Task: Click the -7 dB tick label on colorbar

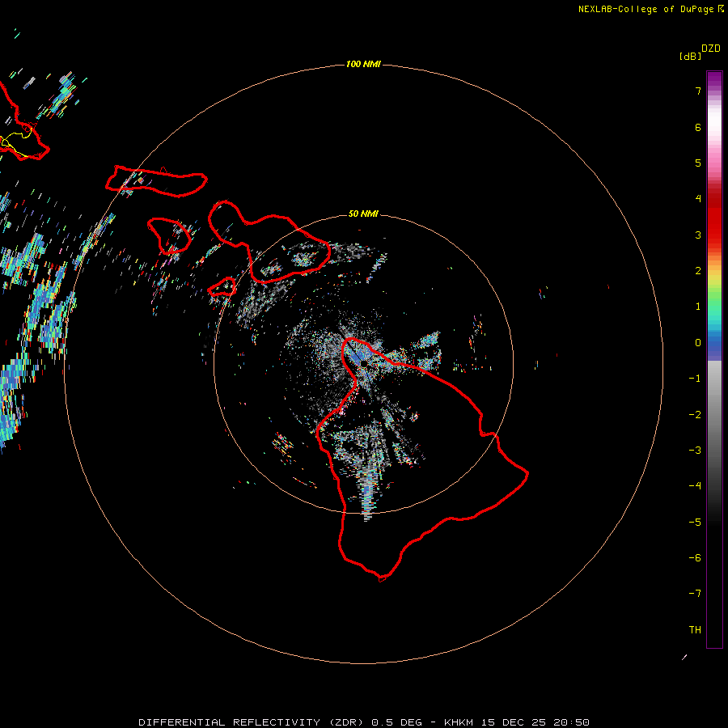Action: pos(695,594)
